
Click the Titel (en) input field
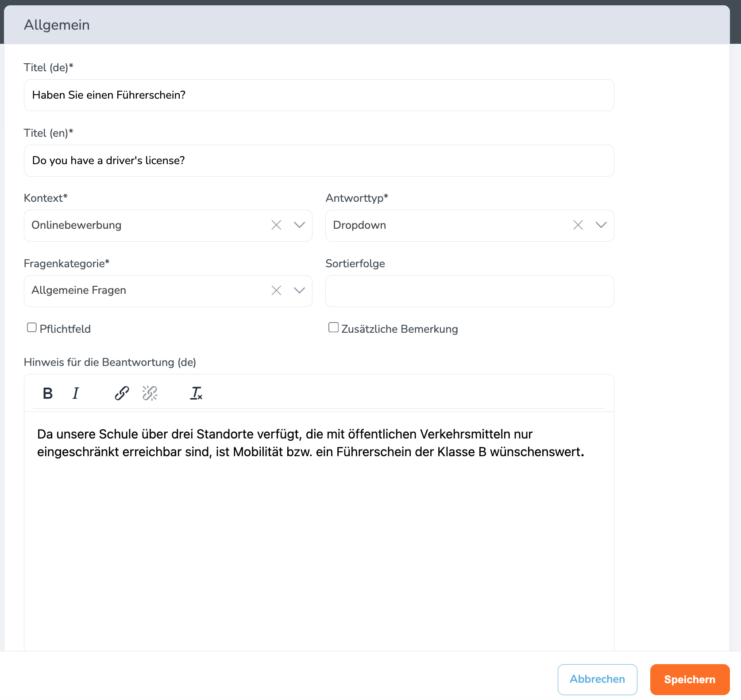tap(318, 160)
